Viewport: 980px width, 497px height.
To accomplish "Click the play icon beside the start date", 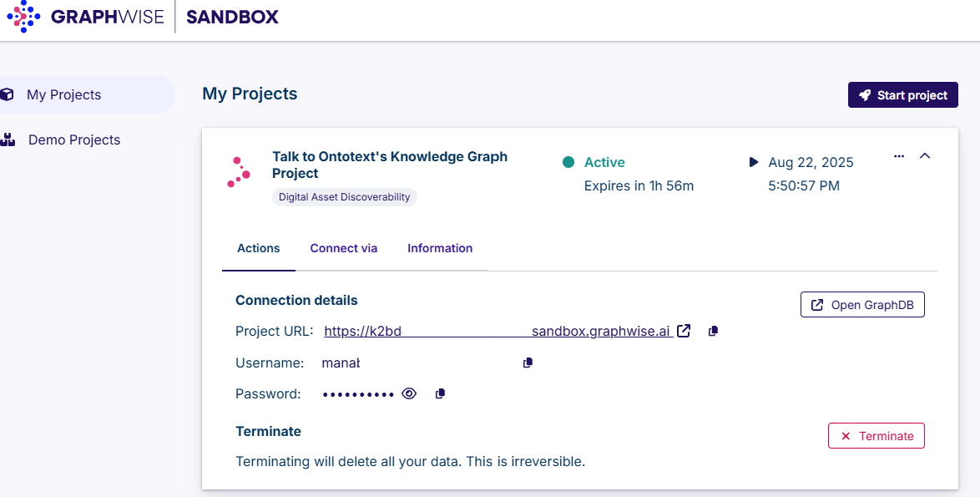I will tap(754, 162).
